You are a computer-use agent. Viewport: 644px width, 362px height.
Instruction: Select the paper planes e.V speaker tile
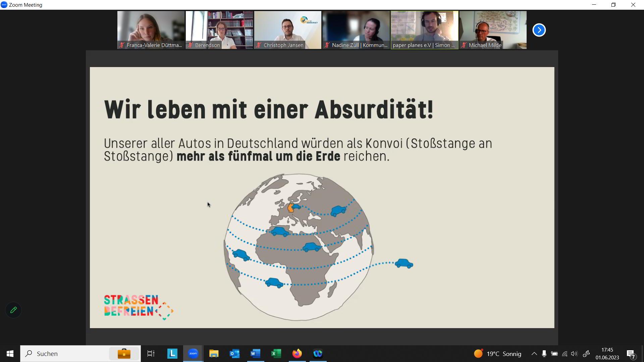point(425,30)
